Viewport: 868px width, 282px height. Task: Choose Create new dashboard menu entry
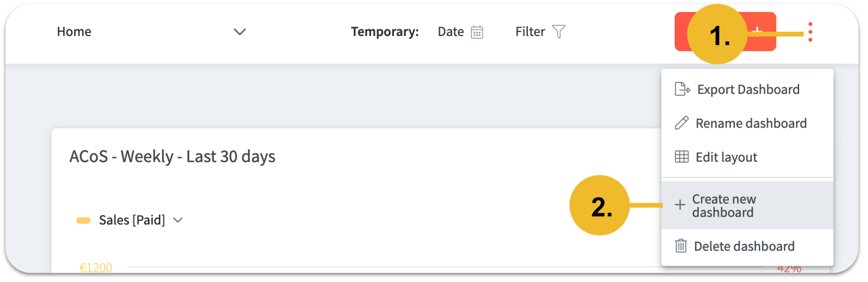[x=724, y=205]
